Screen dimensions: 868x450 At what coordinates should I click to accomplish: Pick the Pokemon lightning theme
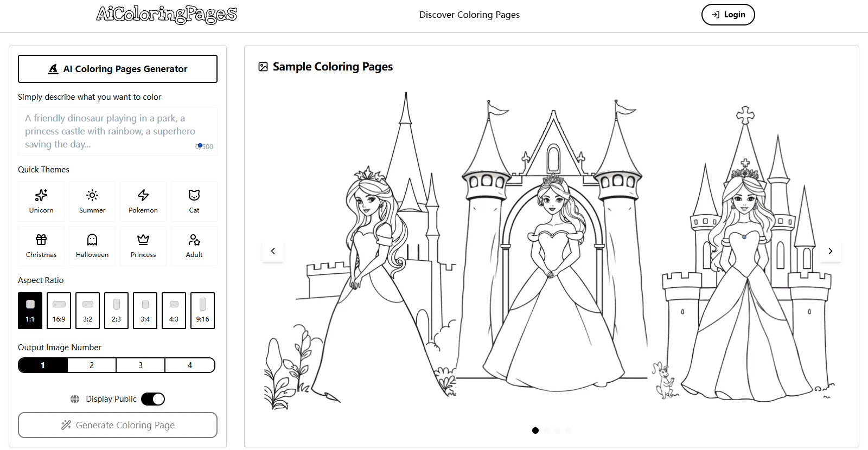tap(143, 202)
